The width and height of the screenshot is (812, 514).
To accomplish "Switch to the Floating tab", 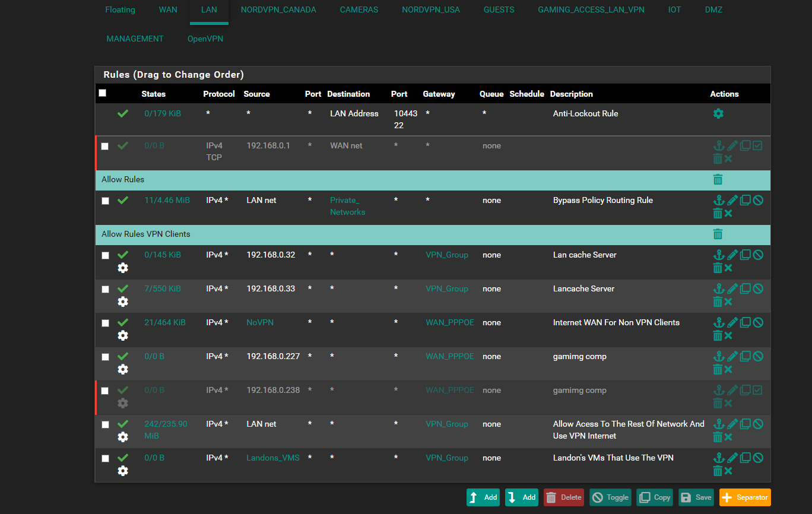I will coord(120,10).
